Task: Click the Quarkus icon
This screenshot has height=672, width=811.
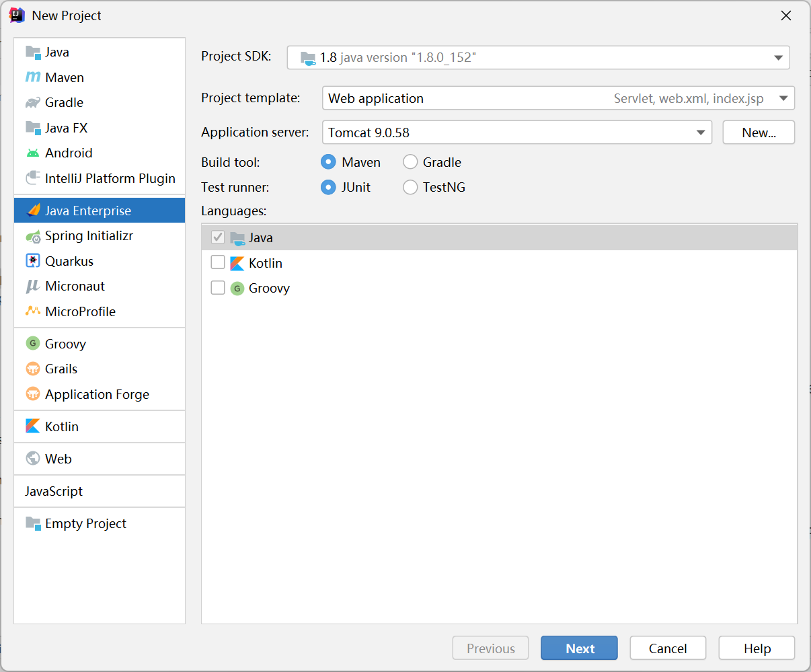Action: point(33,261)
